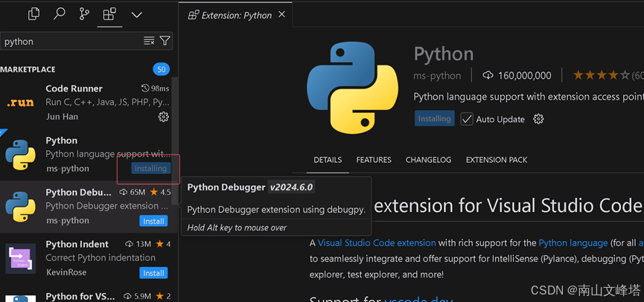Click the KevinRose publisher name
This screenshot has height=302, width=644.
pyautogui.click(x=66, y=272)
